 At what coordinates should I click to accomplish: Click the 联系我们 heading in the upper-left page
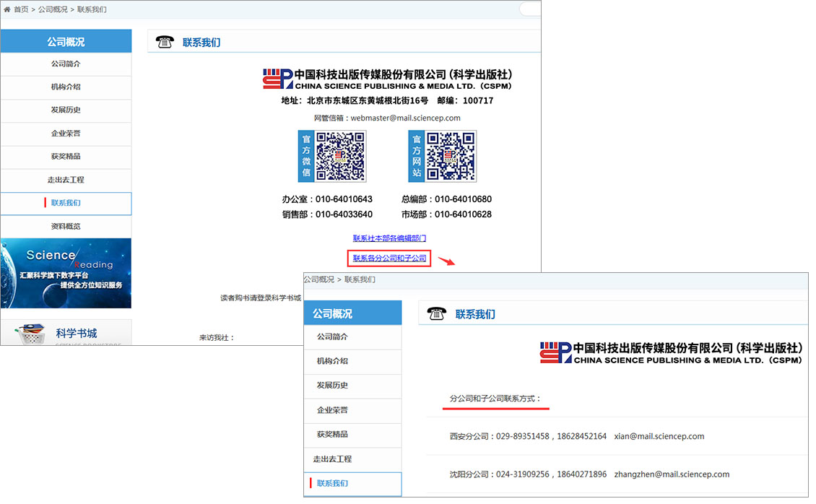[x=201, y=43]
